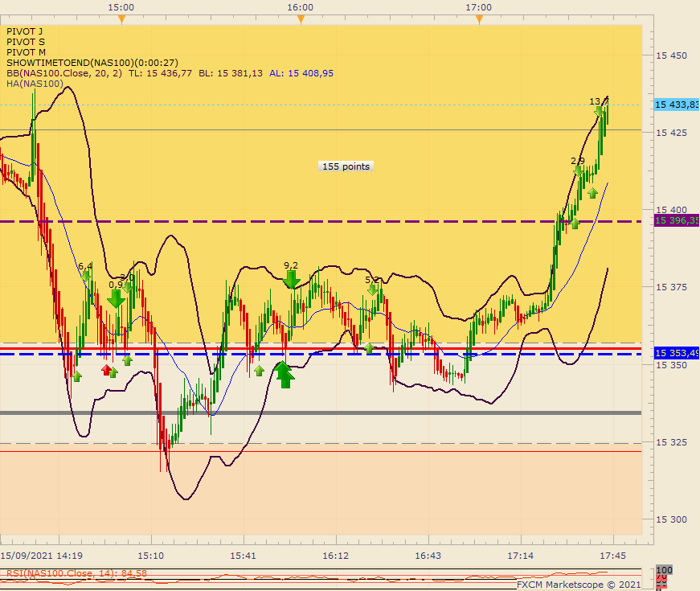Click the red up arrow signal marker
The height and width of the screenshot is (591, 700).
(x=106, y=370)
